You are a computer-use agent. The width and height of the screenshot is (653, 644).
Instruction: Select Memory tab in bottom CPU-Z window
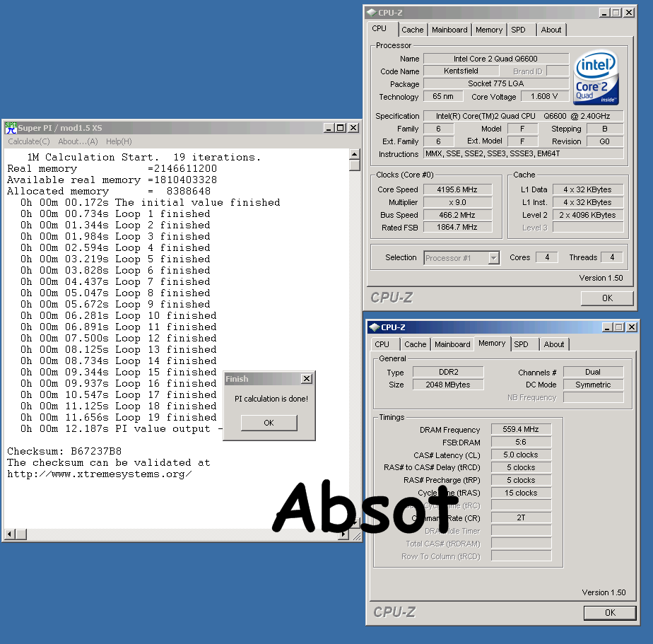pyautogui.click(x=492, y=344)
